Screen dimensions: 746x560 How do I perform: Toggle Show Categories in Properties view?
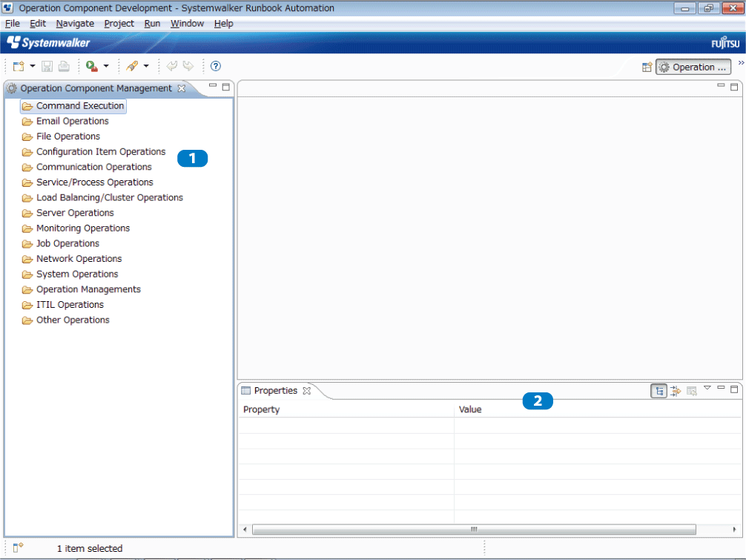[x=659, y=391]
